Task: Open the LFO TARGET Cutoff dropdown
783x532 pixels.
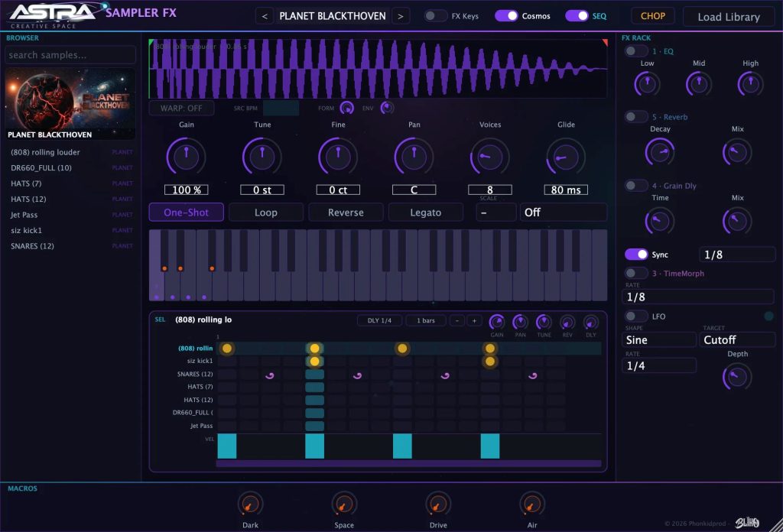Action: [737, 340]
